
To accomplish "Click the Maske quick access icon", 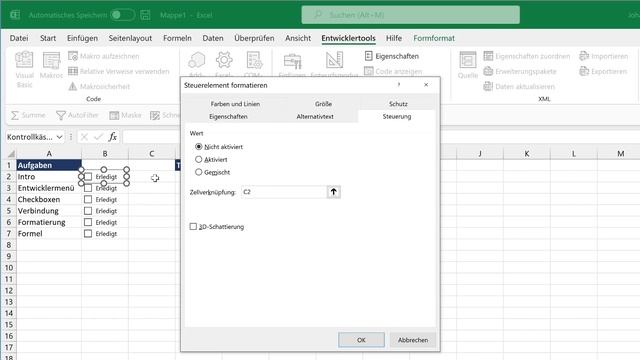I will [114, 115].
